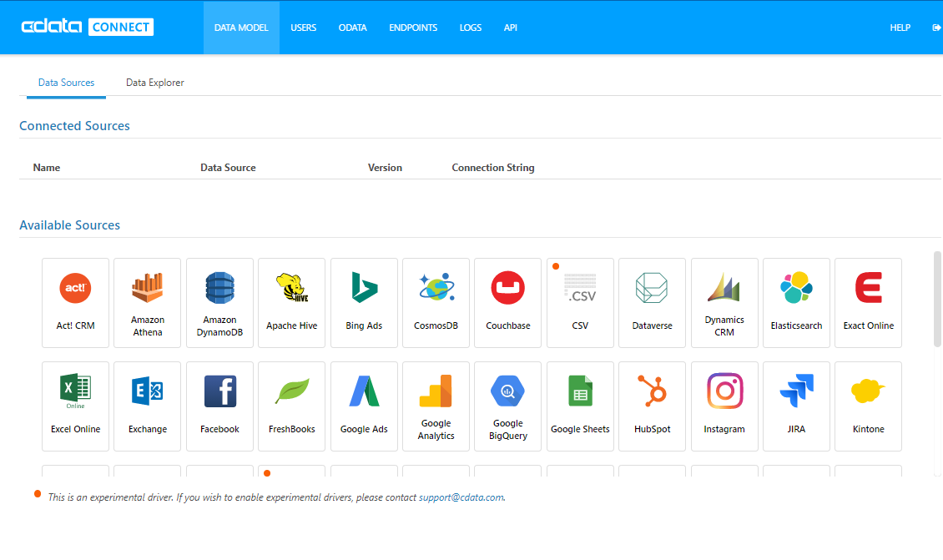The height and width of the screenshot is (560, 943).
Task: Click the CData Connect logo
Action: click(87, 27)
